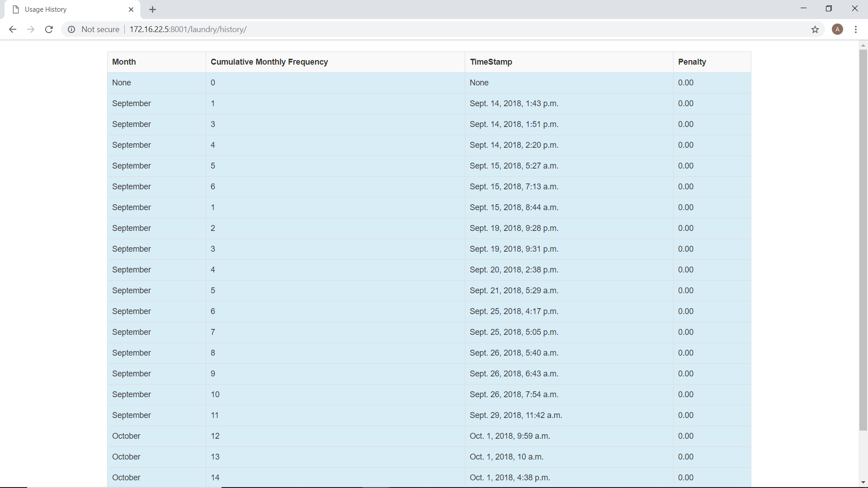The image size is (868, 488).
Task: Click scrollbar up arrow
Action: [863, 46]
